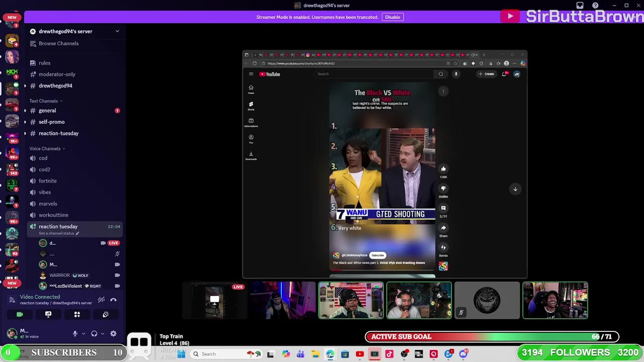The width and height of the screenshot is (644, 362).
Task: Expand the self-promo channel arrow
Action: (25, 122)
